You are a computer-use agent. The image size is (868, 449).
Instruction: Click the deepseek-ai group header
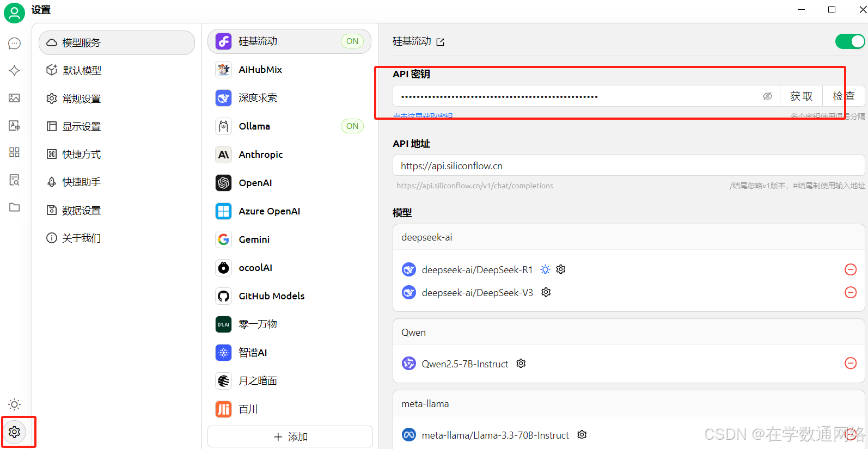[629, 237]
